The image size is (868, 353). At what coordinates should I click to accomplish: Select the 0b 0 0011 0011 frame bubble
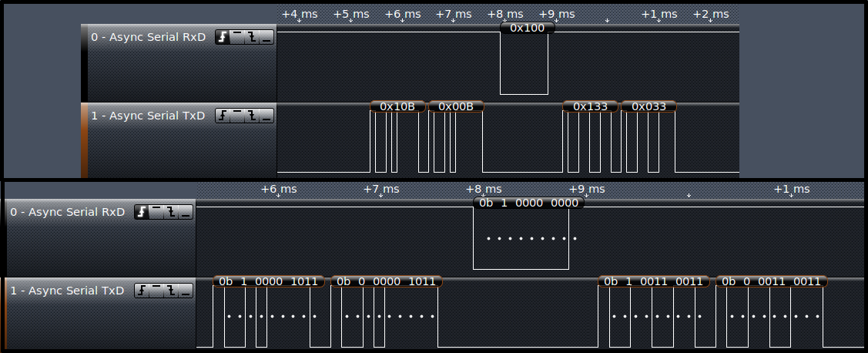pos(772,281)
